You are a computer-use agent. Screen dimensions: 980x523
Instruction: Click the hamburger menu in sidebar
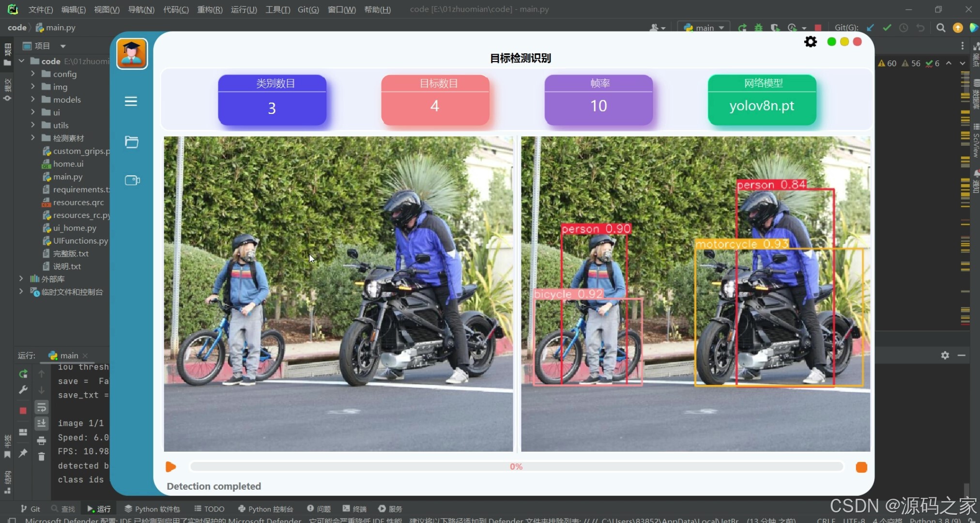tap(131, 101)
